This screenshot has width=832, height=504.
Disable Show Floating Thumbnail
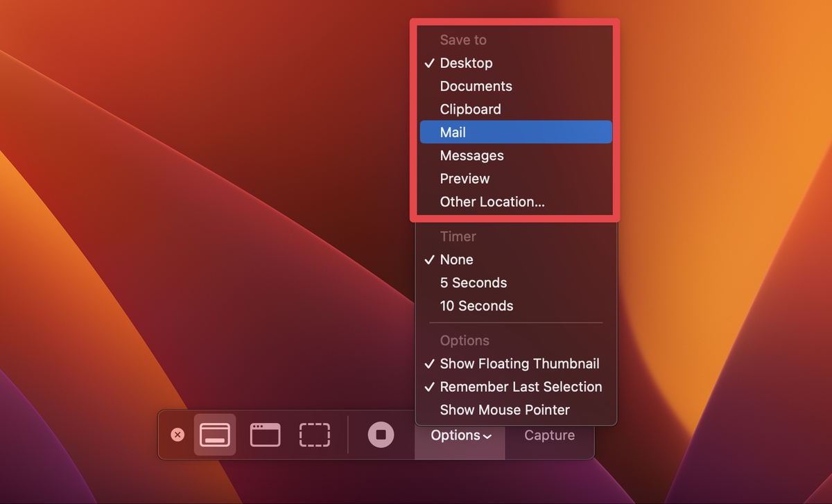519,363
